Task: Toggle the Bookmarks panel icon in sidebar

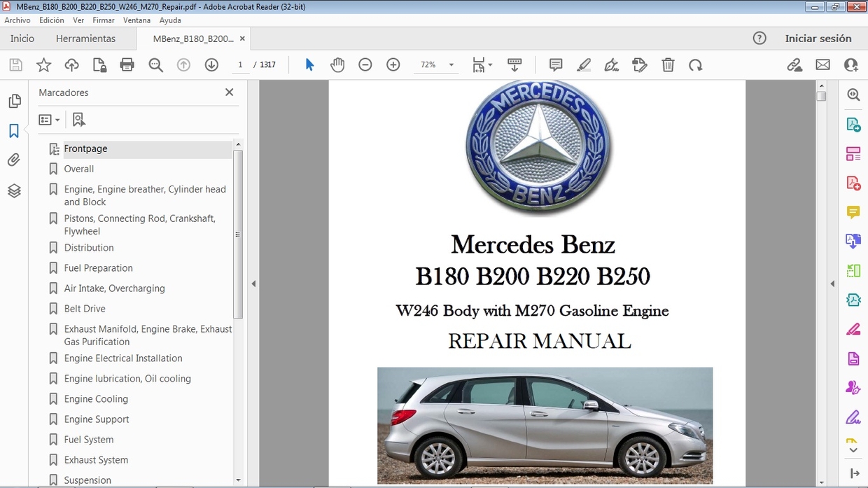Action: click(x=14, y=131)
